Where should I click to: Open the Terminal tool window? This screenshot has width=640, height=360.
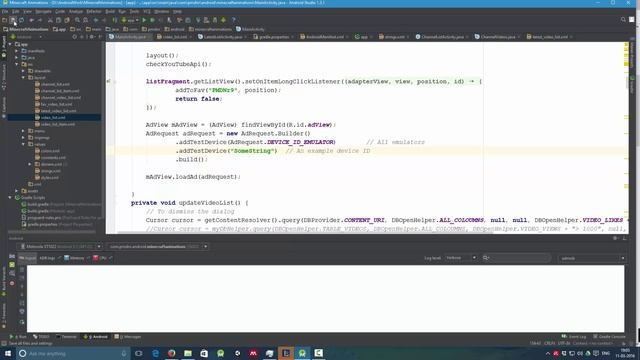click(67, 337)
